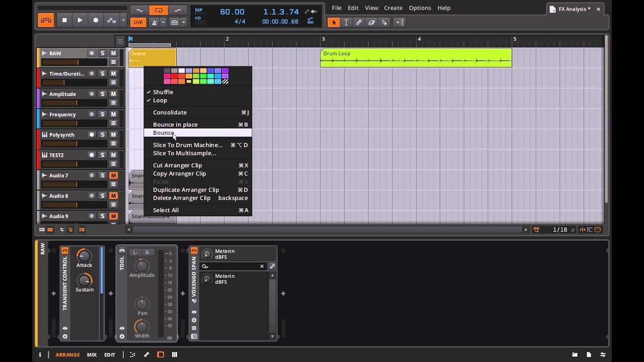
Task: Open Transient Control device settings gear
Action: (65, 336)
